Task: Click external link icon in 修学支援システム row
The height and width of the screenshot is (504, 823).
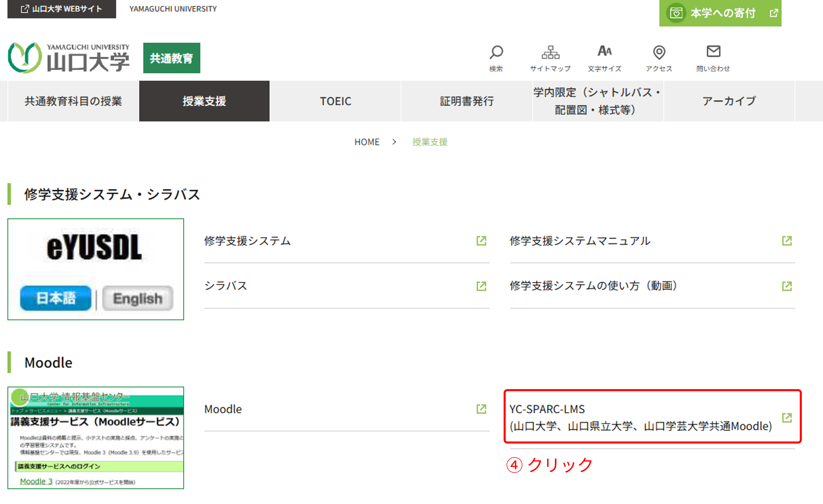Action: pos(481,241)
